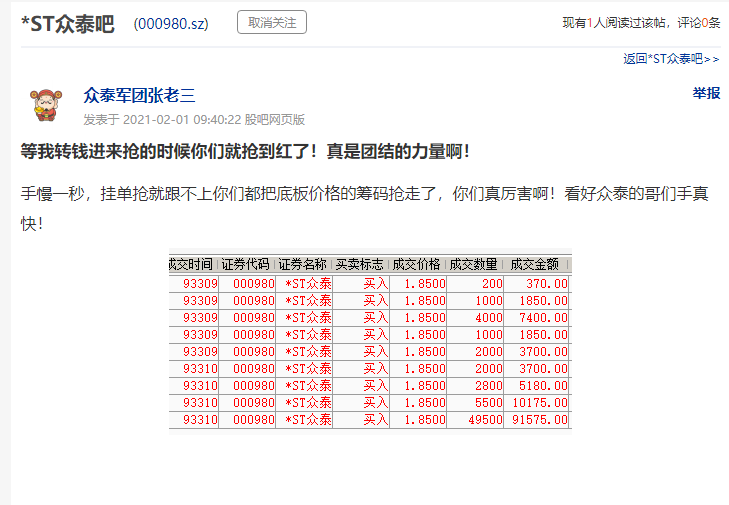Click the quantity cell 49500
This screenshot has width=729, height=505.
coord(475,420)
